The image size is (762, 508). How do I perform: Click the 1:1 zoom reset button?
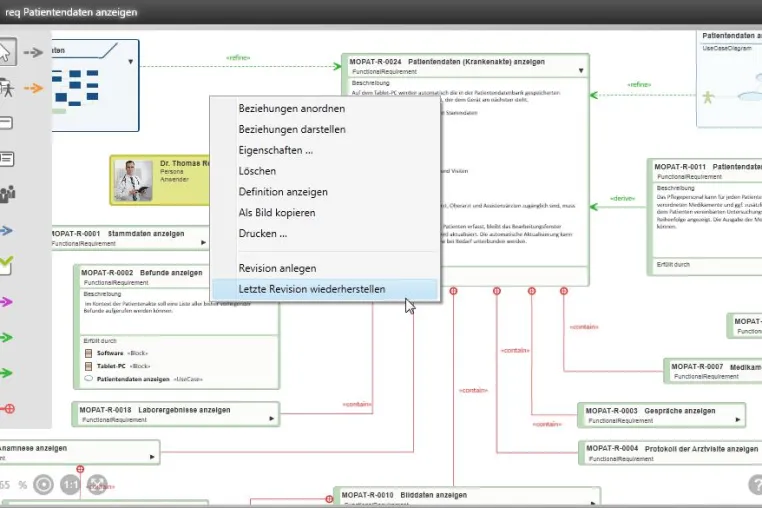click(x=70, y=485)
